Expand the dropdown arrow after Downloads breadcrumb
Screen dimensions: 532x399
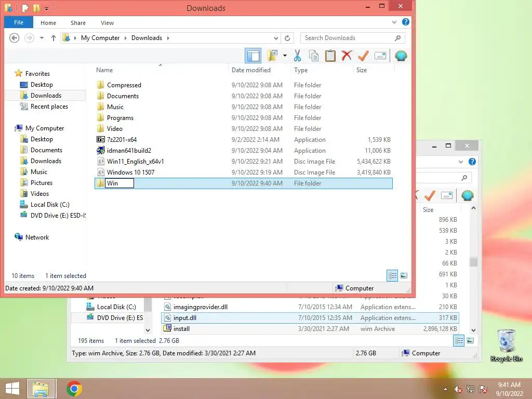(168, 38)
